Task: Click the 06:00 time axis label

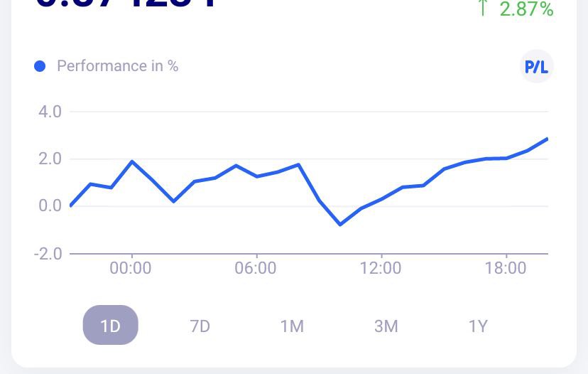Action: click(x=256, y=268)
